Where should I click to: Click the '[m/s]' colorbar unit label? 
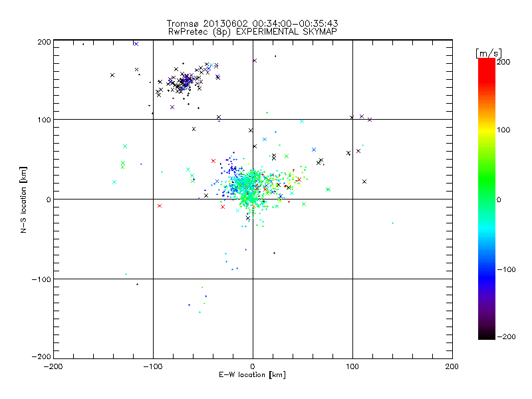(x=489, y=54)
